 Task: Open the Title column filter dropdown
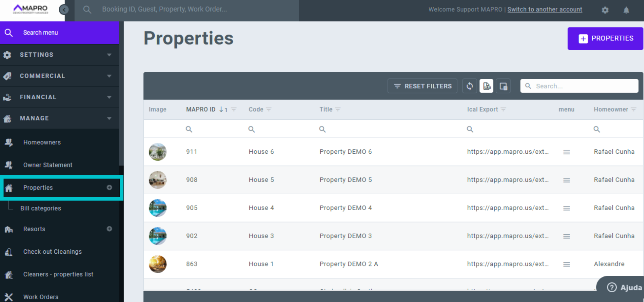[338, 109]
